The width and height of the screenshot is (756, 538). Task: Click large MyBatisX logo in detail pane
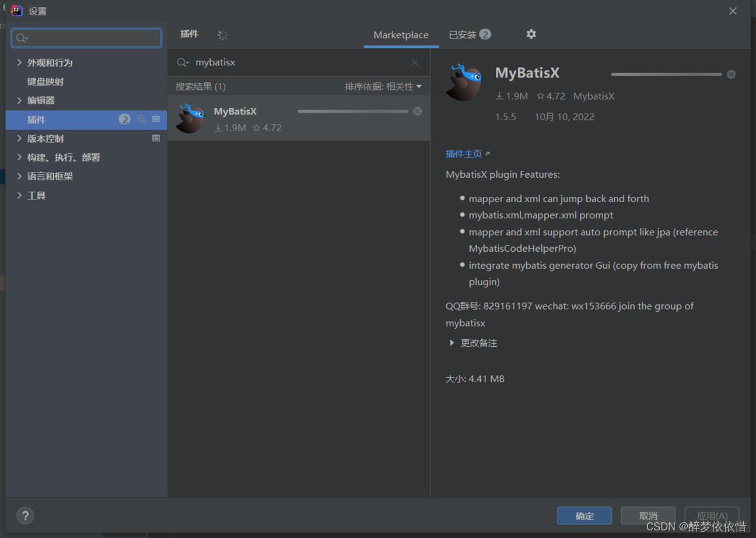(x=464, y=82)
